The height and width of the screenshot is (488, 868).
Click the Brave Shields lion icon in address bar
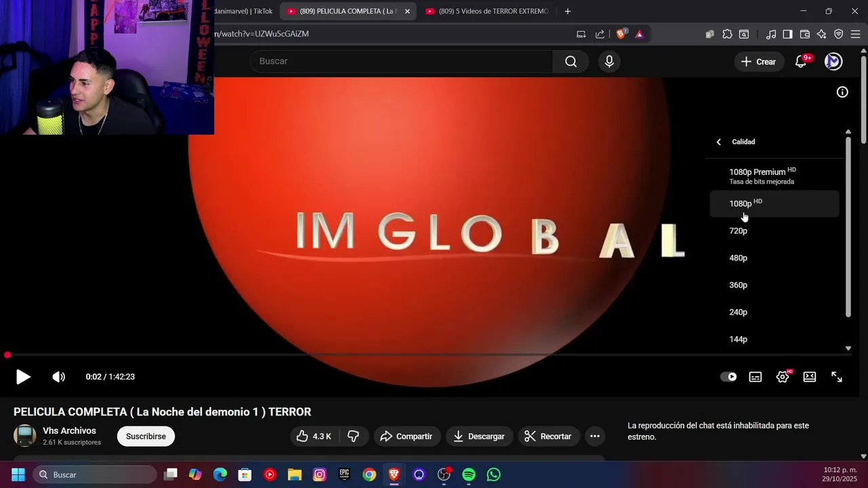620,34
